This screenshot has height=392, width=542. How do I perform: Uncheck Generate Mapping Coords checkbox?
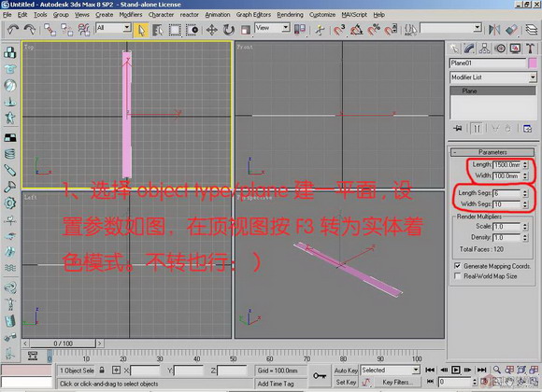(x=457, y=266)
